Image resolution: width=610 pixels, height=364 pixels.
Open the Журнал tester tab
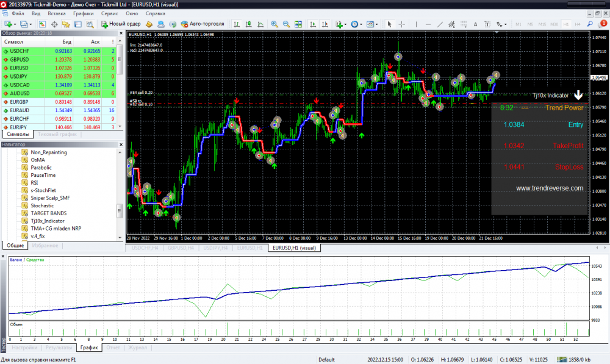click(x=137, y=348)
